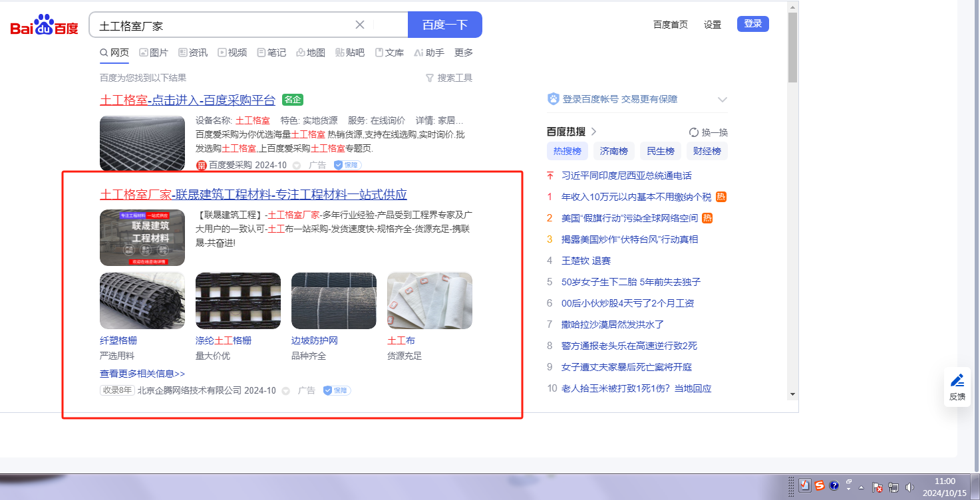Click the shield icon beside 登录百度帐号
The height and width of the screenshot is (500, 980).
(554, 99)
